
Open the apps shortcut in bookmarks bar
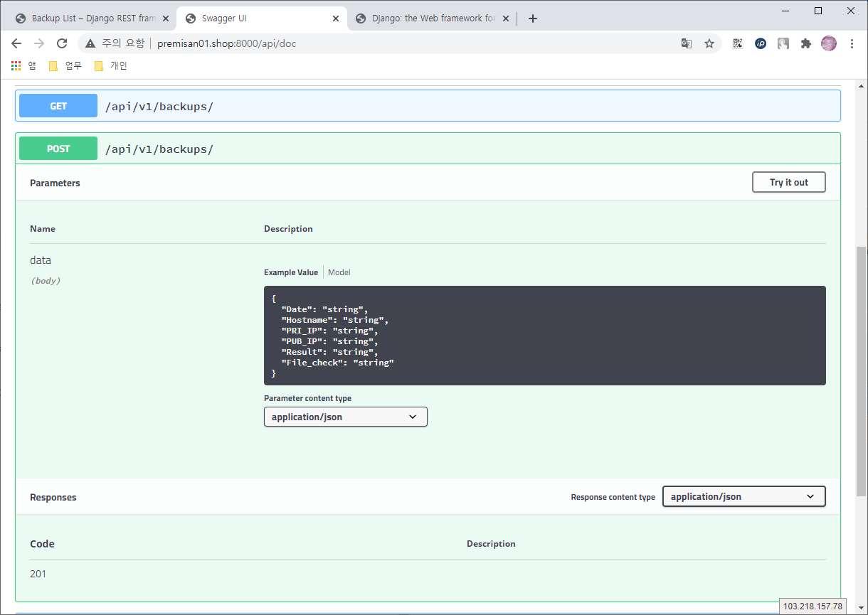pyautogui.click(x=23, y=65)
